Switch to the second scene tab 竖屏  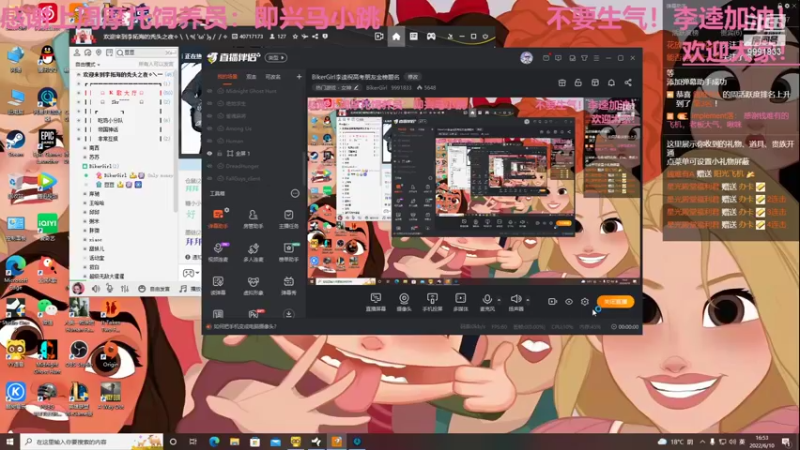click(251, 77)
